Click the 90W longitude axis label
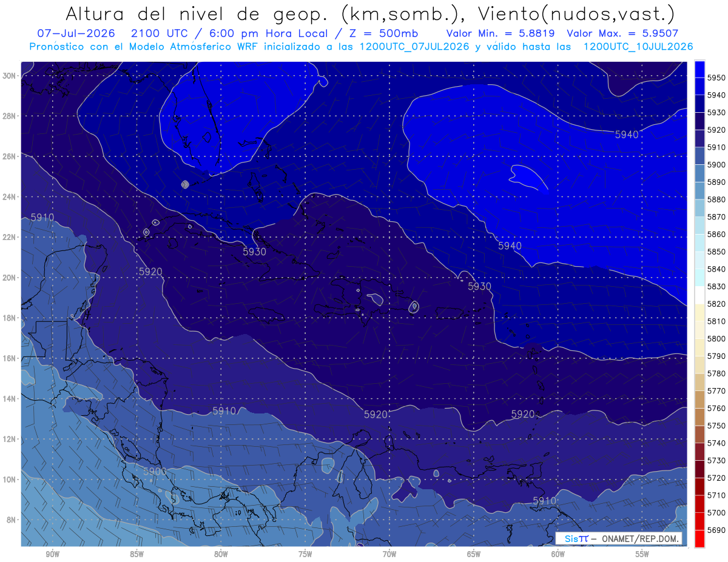 click(52, 554)
